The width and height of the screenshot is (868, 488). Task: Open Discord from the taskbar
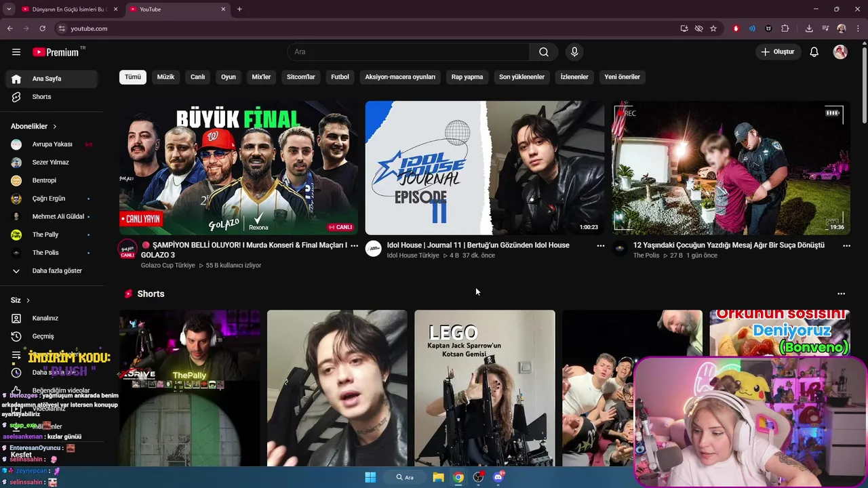498,477
